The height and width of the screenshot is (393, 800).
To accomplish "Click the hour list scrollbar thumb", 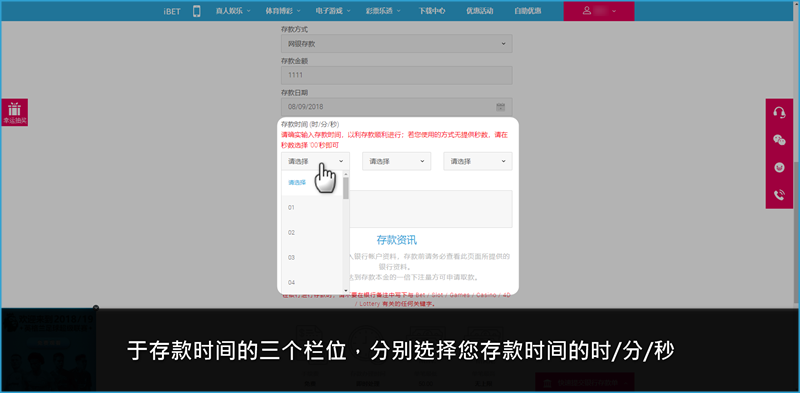I will pos(346,188).
